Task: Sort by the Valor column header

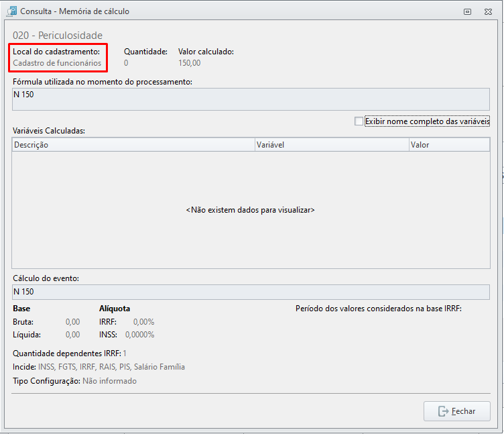Action: point(449,145)
